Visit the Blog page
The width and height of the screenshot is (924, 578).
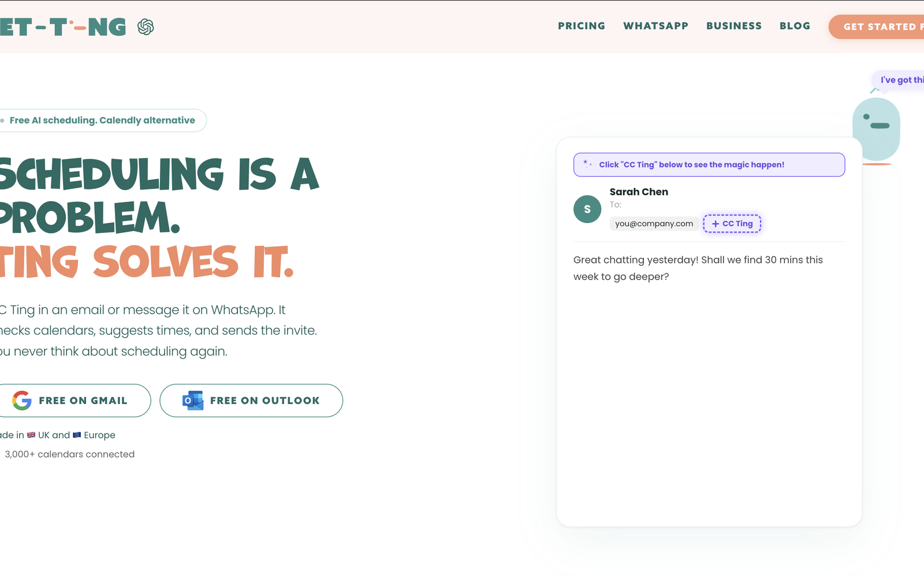[795, 26]
